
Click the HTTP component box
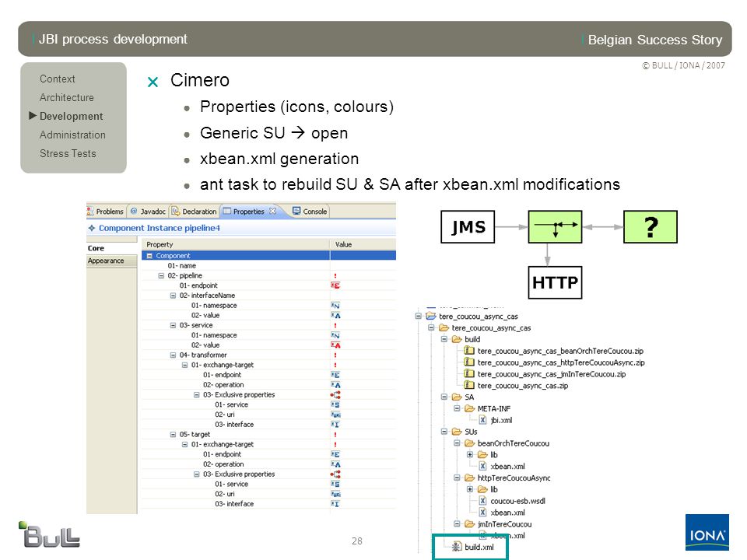click(555, 282)
